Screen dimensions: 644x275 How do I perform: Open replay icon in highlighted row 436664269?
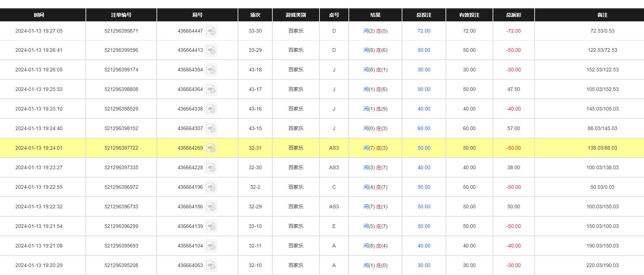211,148
